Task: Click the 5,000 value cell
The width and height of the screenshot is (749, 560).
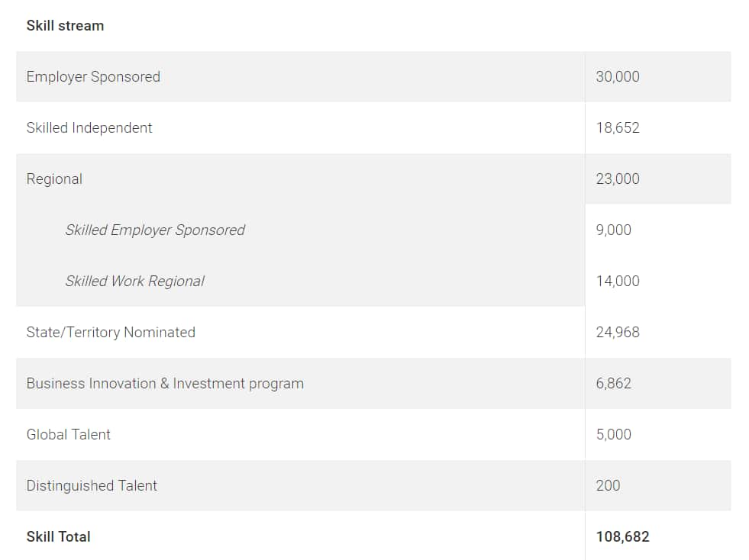Action: pos(614,435)
